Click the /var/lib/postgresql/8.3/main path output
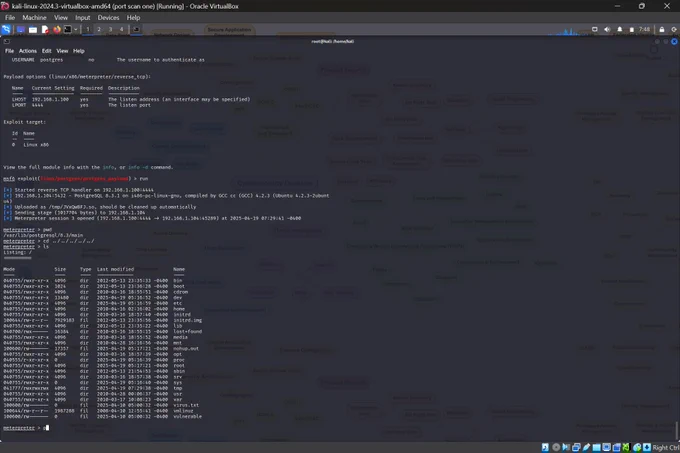 (x=43, y=235)
